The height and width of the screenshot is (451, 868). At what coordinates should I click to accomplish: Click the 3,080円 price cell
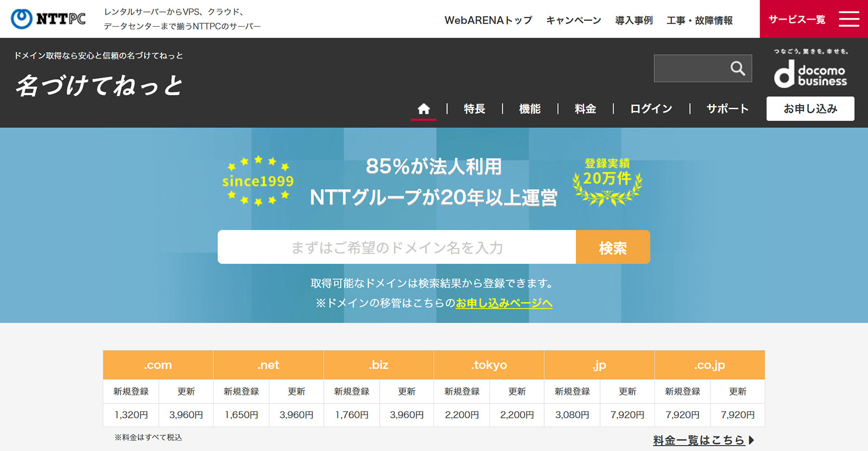coord(572,415)
